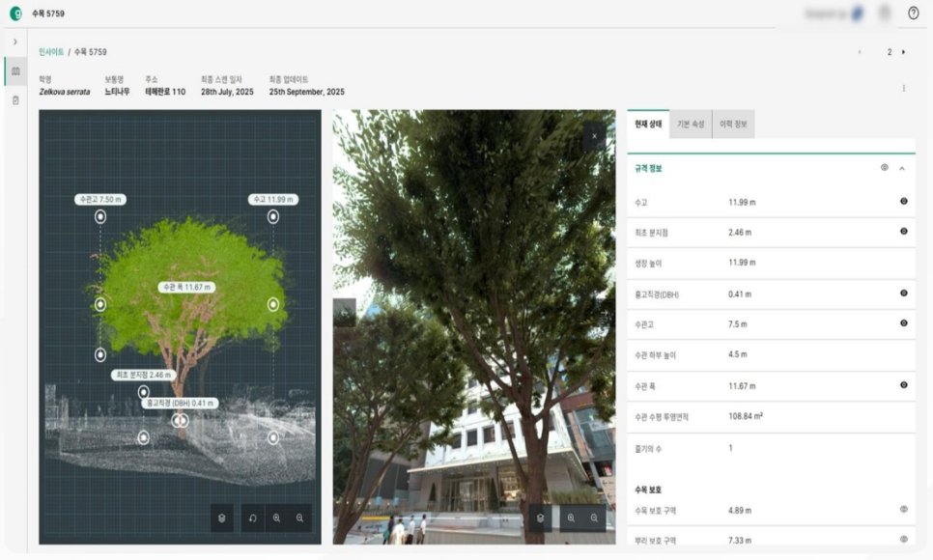
Task: Open the clipboard icon in left sidebar
Action: pyautogui.click(x=15, y=100)
